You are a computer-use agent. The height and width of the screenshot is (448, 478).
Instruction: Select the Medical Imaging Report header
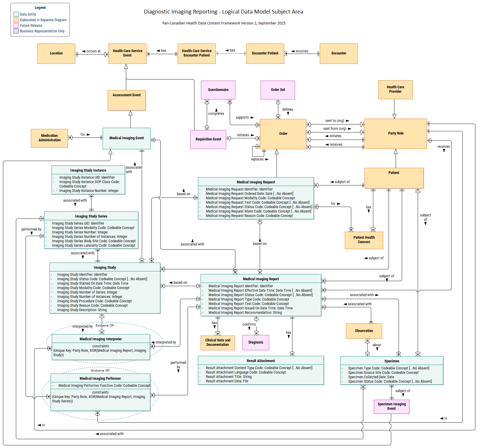[x=261, y=279]
